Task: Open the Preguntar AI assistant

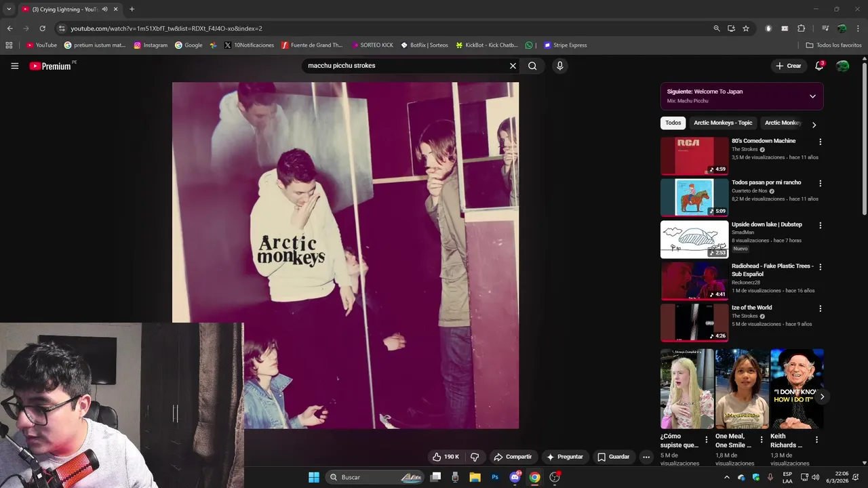Action: coord(565,457)
